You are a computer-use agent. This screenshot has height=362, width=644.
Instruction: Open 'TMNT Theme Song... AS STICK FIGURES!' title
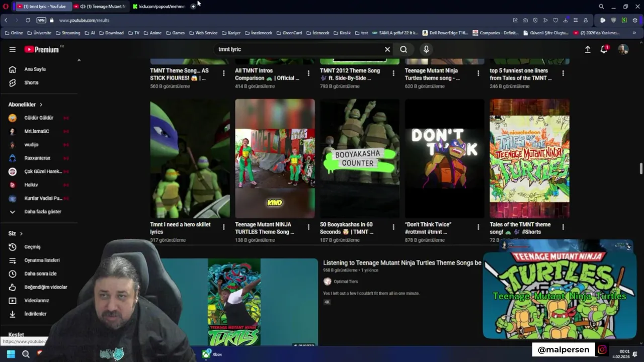point(179,74)
